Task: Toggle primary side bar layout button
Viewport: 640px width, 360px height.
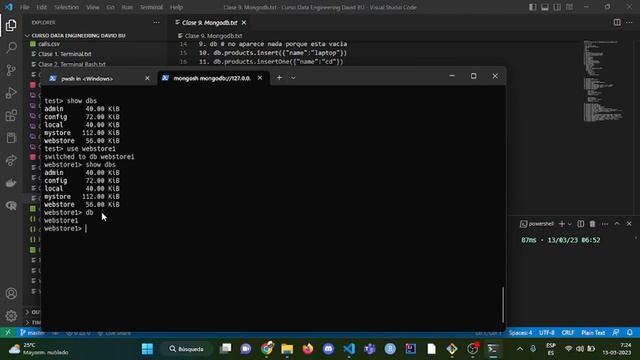Action: click(x=533, y=7)
